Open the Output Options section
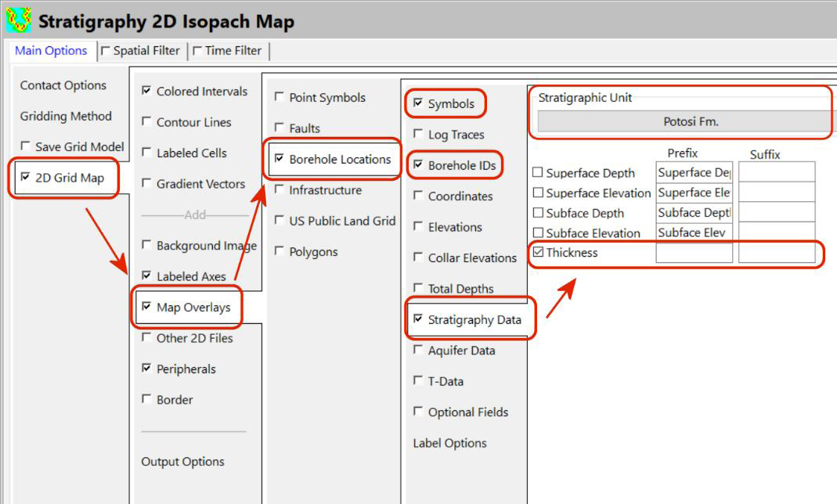The height and width of the screenshot is (504, 837). [x=182, y=462]
